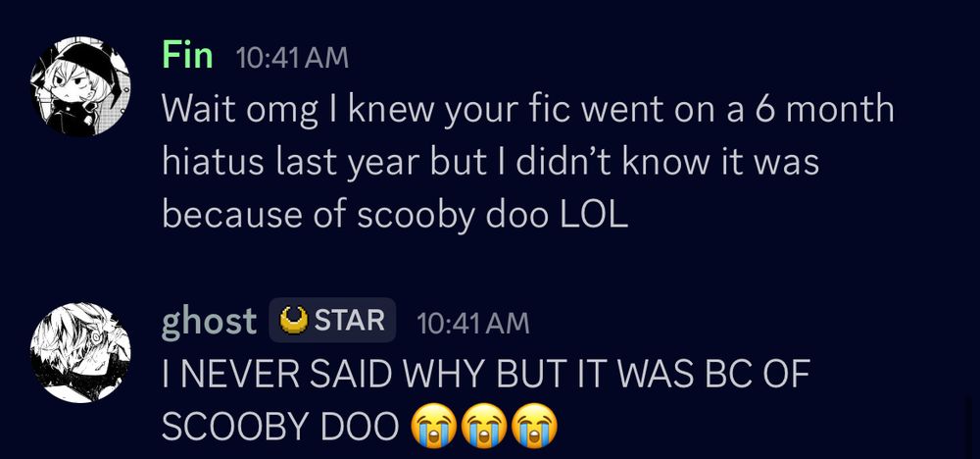
Task: Open ghost's profile avatar picture
Action: [80, 353]
